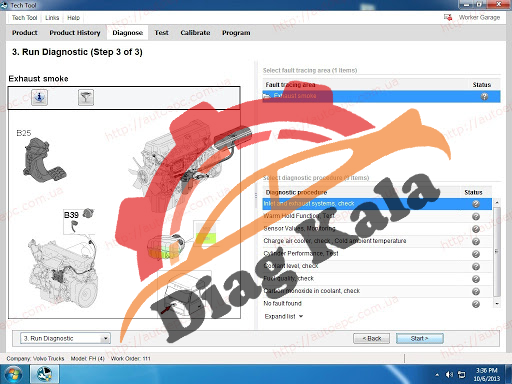512x384 pixels.
Task: Open the Product History tab
Action: point(75,33)
